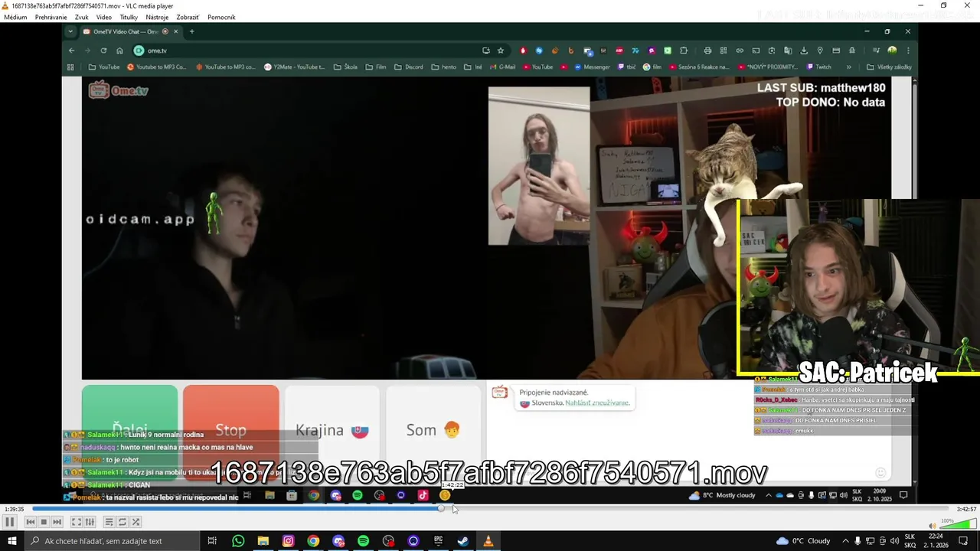Select the VLC cone taskbar icon
The height and width of the screenshot is (551, 980).
488,541
